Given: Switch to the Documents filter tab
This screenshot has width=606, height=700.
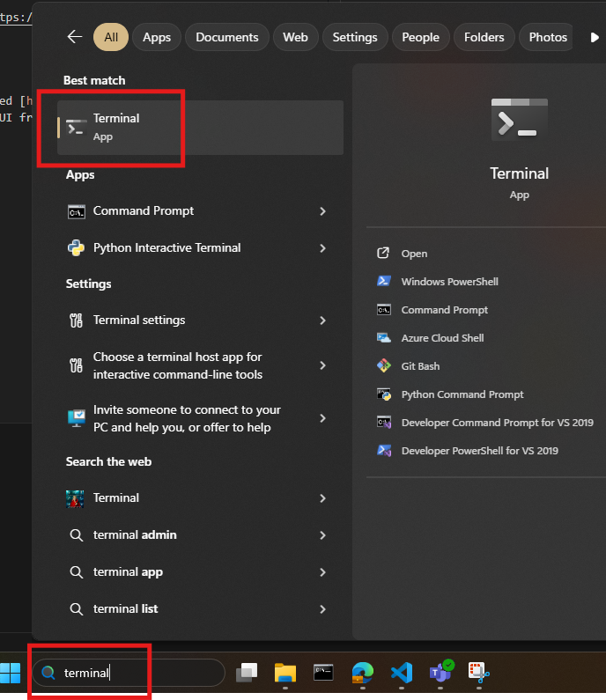Looking at the screenshot, I should (x=227, y=37).
